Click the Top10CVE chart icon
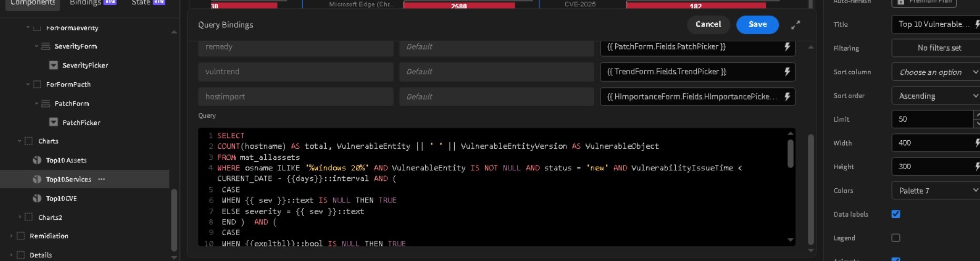 tap(37, 198)
